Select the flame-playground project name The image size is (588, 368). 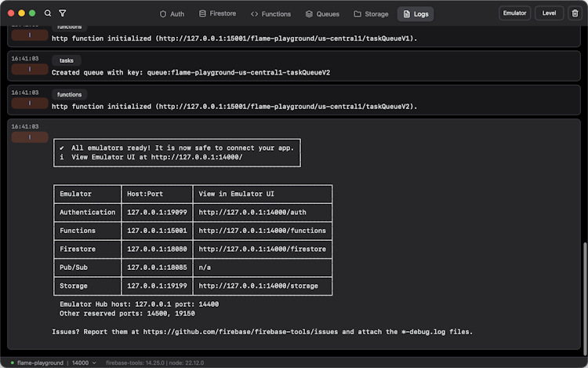point(40,363)
